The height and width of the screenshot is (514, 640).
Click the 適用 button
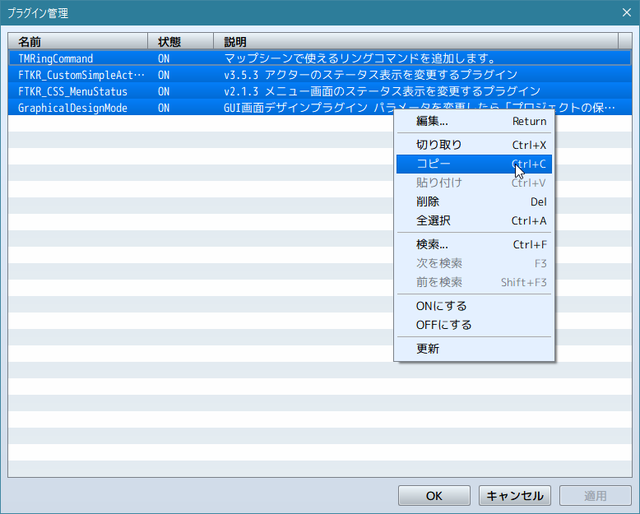pyautogui.click(x=595, y=496)
